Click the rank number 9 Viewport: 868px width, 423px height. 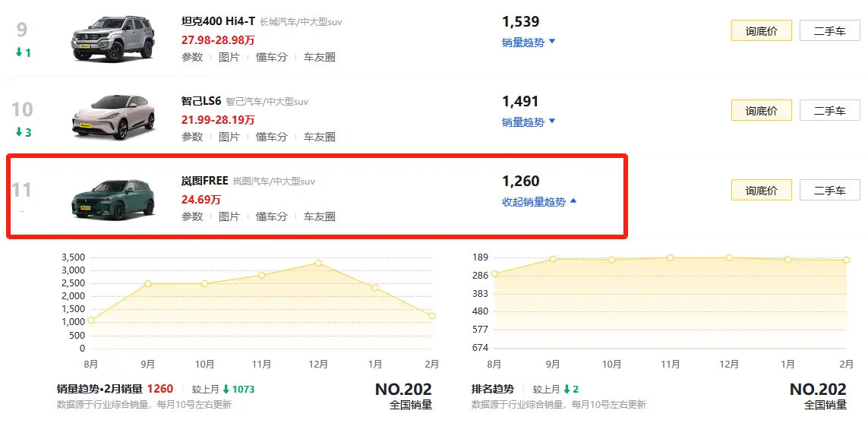tap(22, 30)
